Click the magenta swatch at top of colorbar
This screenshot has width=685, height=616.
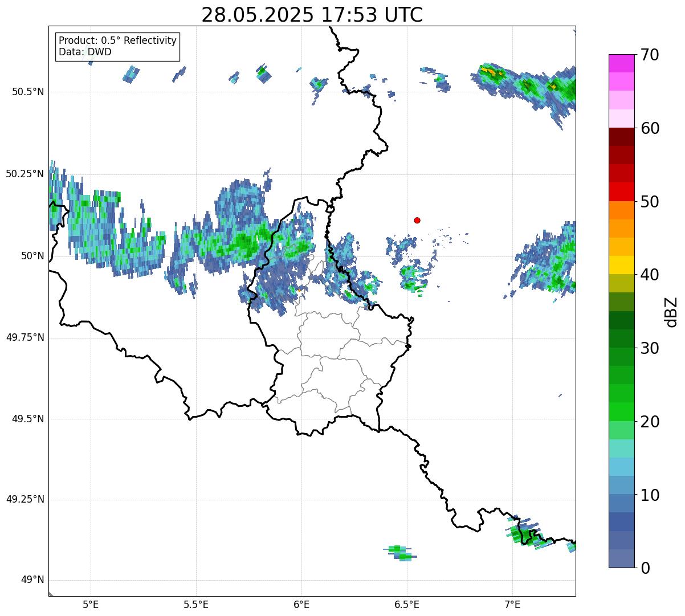[621, 63]
